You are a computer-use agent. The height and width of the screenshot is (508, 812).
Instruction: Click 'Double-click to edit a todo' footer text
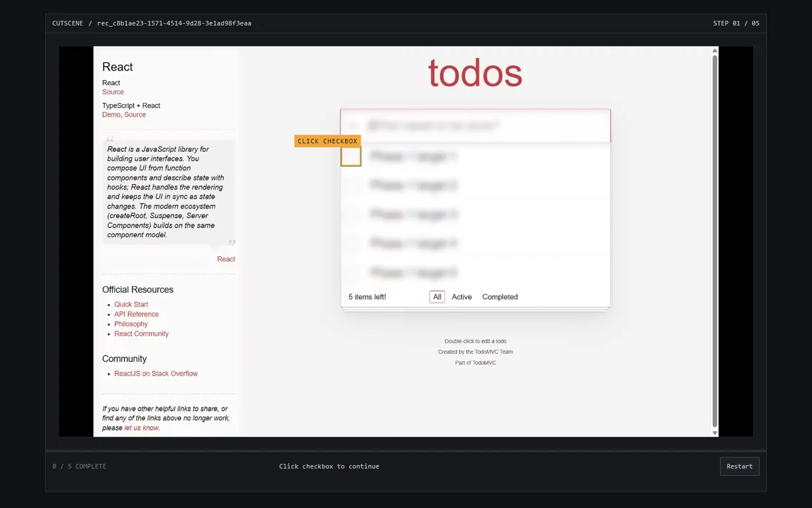click(x=476, y=342)
